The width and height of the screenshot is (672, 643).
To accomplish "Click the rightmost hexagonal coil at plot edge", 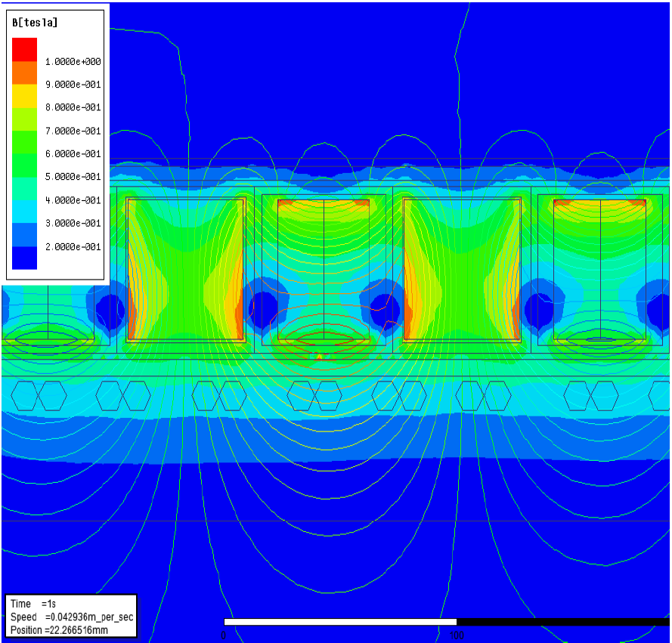I will (x=660, y=395).
